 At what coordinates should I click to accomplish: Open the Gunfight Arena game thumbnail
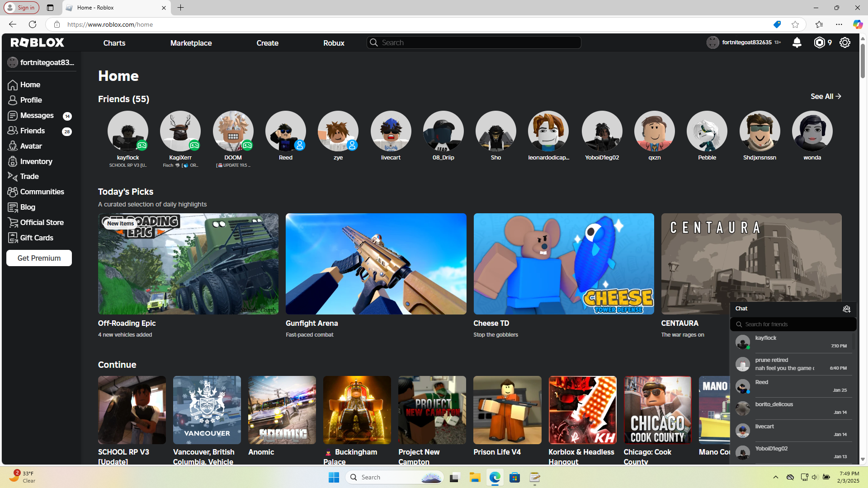tap(376, 264)
